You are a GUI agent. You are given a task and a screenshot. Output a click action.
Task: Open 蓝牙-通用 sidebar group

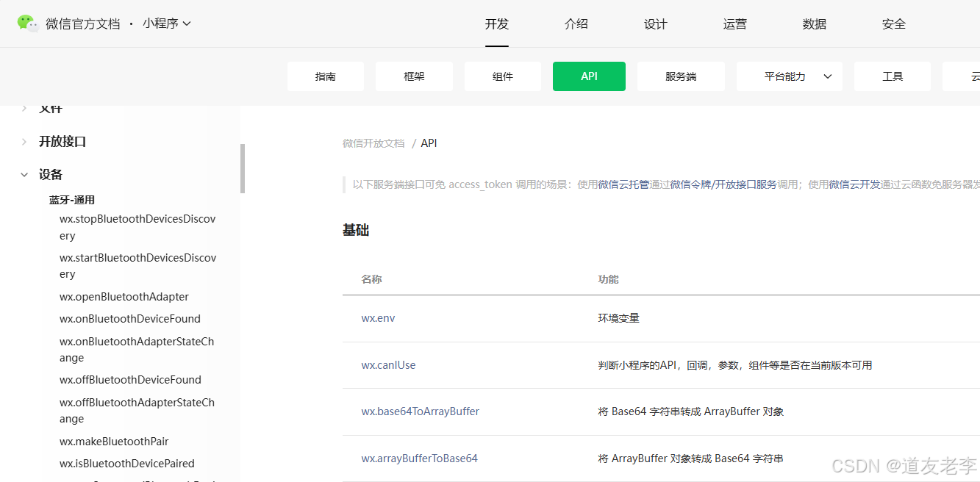tap(72, 200)
